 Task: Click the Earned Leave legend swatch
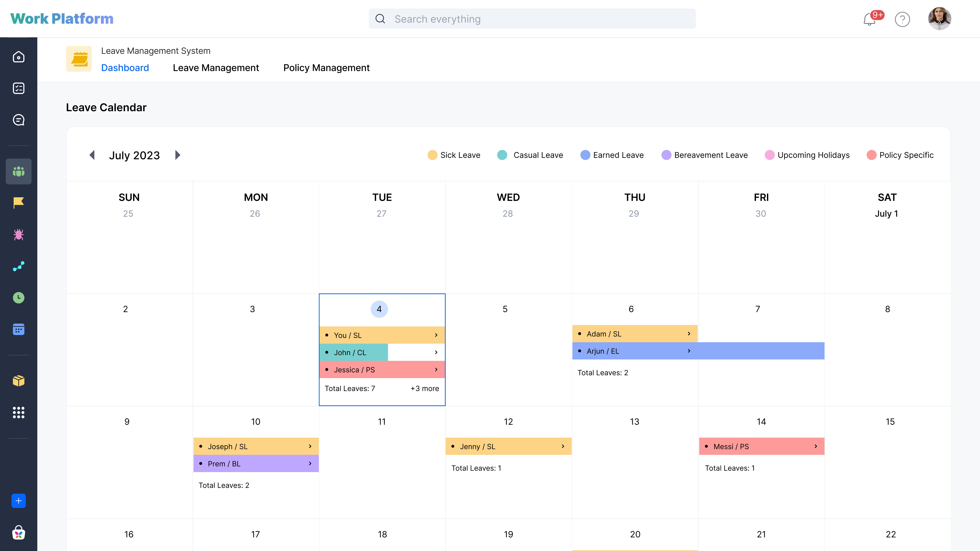(x=585, y=155)
